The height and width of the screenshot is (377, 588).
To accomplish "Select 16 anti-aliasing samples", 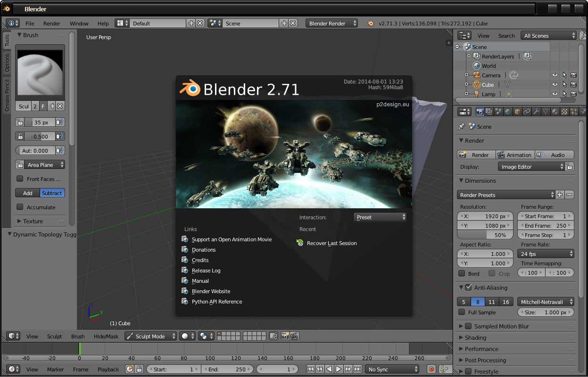I will pyautogui.click(x=506, y=302).
